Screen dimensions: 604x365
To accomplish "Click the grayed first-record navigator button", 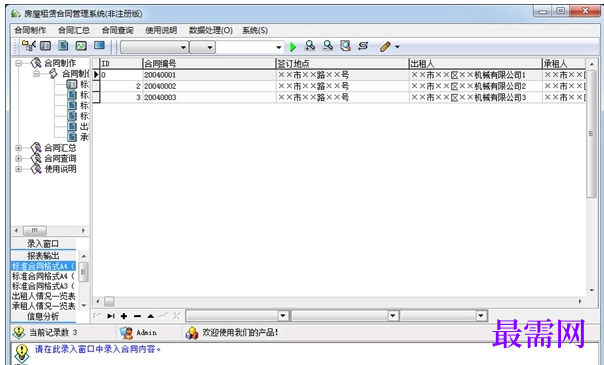I will [x=97, y=316].
